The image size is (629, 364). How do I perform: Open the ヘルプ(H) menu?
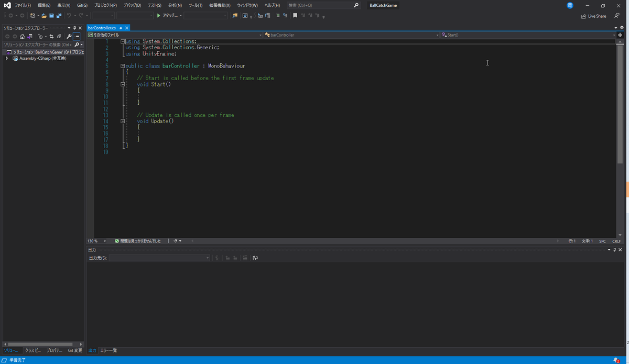(272, 5)
